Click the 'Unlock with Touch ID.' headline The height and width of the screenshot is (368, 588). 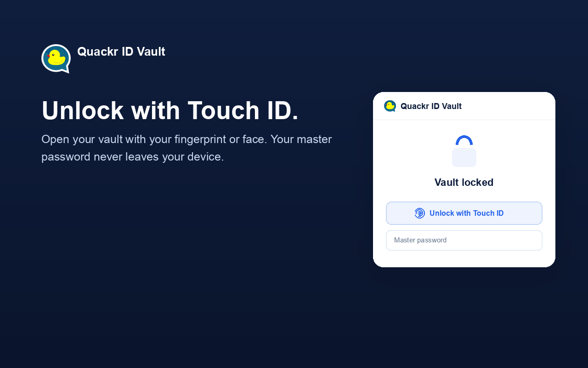pyautogui.click(x=170, y=110)
